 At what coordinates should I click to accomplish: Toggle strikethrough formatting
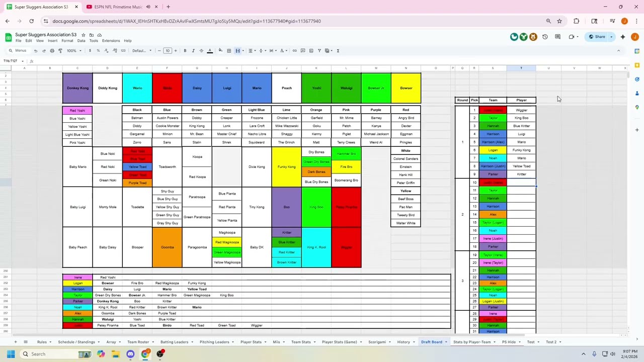pos(201,51)
